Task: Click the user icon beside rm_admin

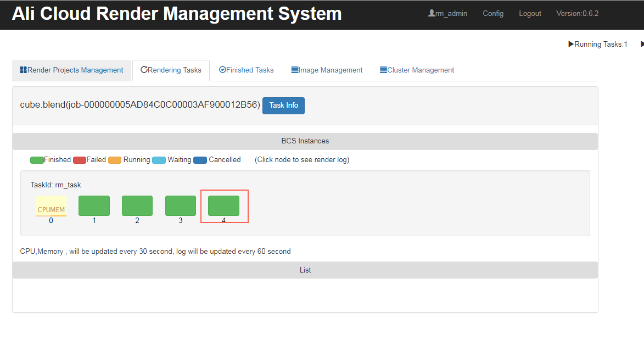Action: coord(431,13)
